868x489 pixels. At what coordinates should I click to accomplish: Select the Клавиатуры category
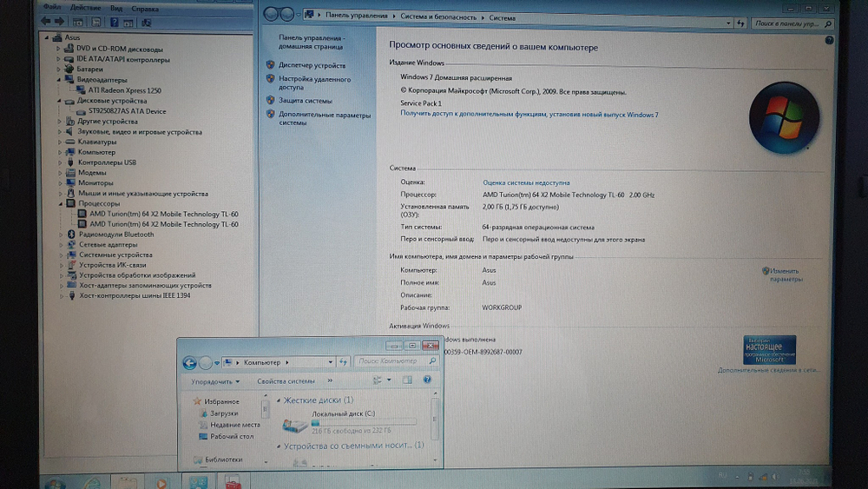(x=97, y=142)
